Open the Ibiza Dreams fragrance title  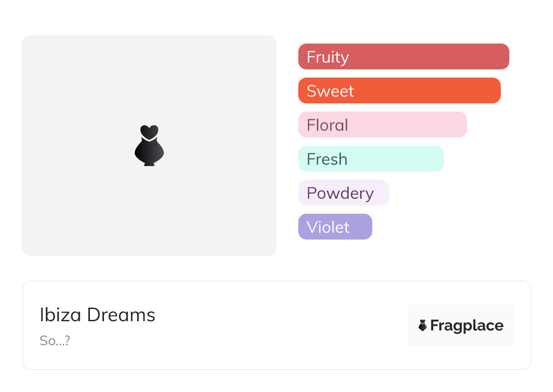coord(98,315)
